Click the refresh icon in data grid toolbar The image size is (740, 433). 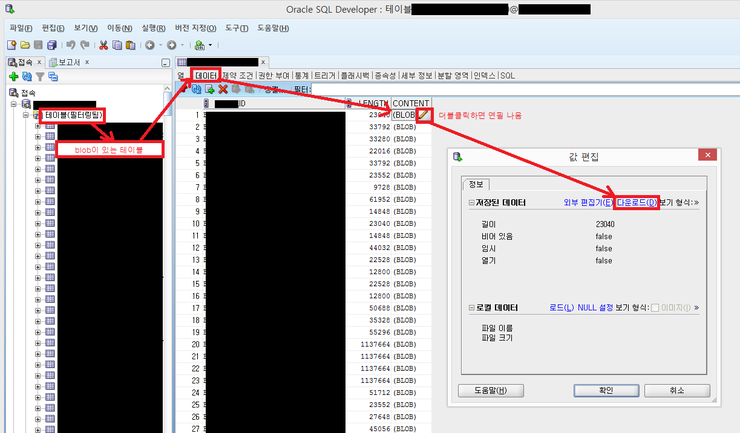[196, 89]
